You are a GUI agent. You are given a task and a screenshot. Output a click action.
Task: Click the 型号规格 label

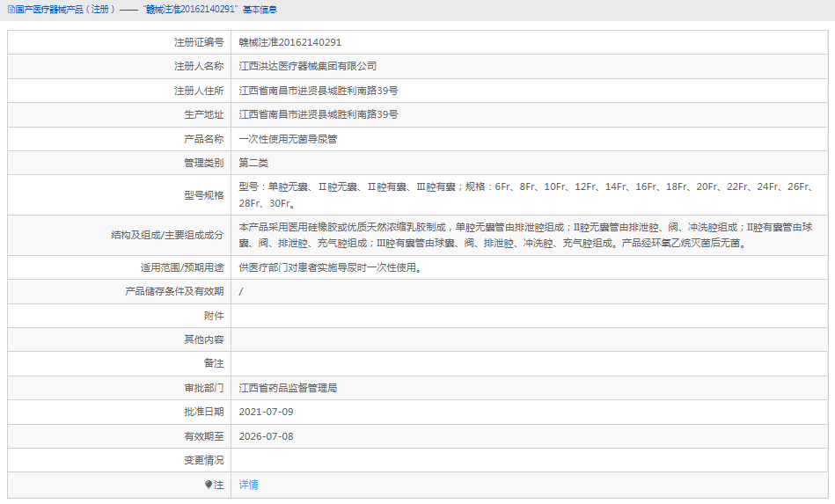coord(203,195)
